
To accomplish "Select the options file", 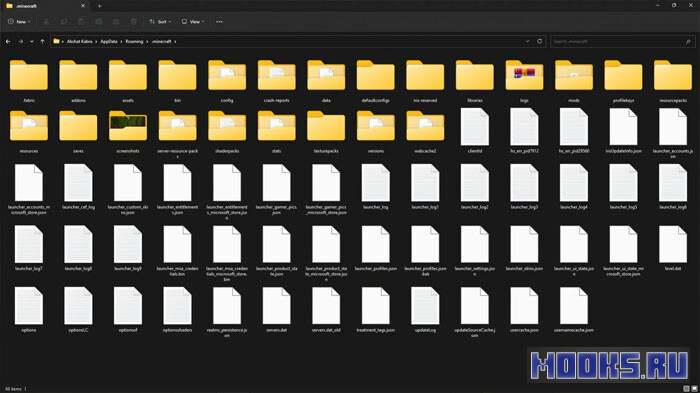I will coord(29,309).
